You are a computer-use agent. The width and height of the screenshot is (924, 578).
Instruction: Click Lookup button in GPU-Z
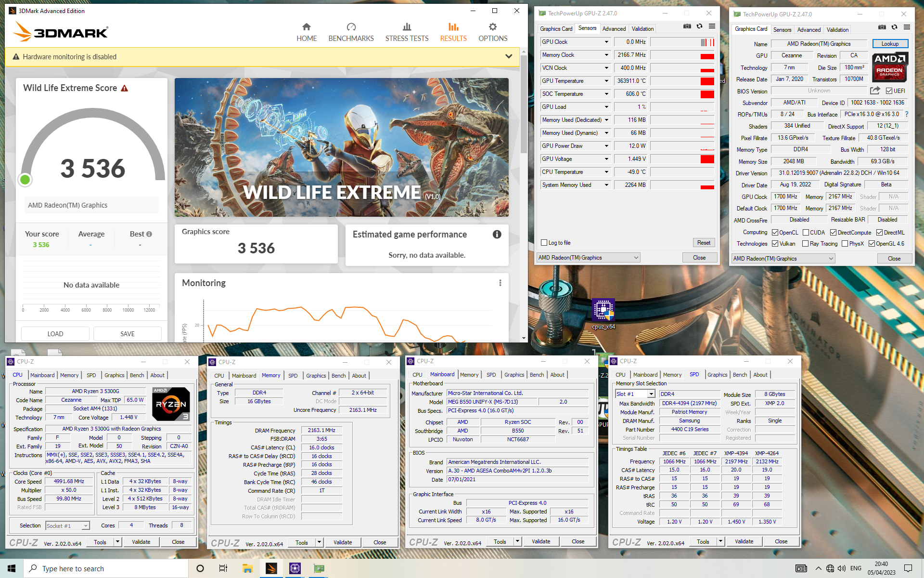pos(890,44)
